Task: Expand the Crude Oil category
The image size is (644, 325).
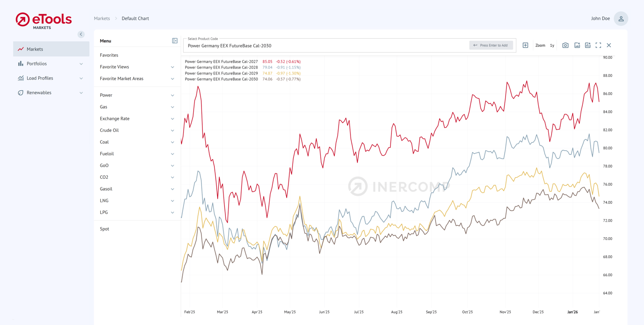Action: (x=137, y=131)
